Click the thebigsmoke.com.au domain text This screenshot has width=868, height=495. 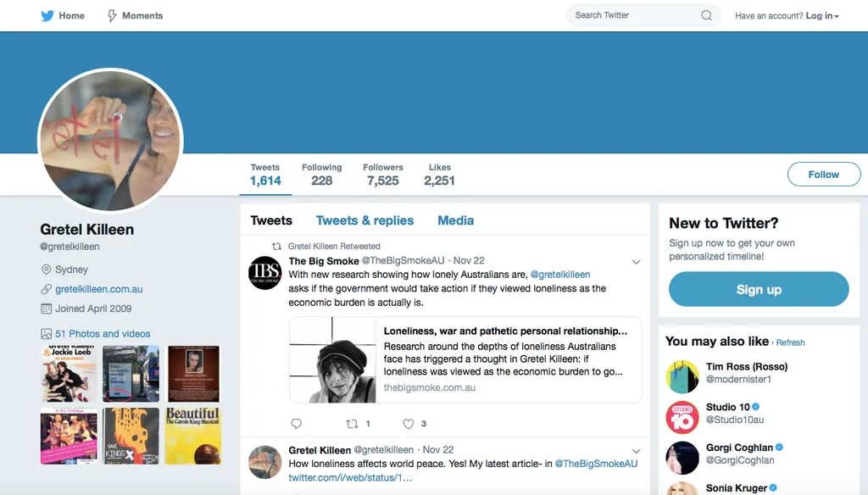click(x=430, y=387)
